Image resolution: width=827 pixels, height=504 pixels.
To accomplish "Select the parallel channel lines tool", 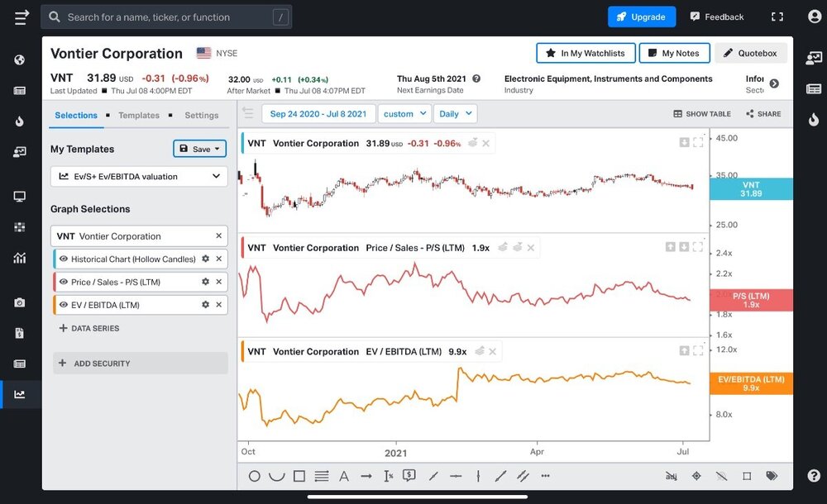I will tap(523, 477).
